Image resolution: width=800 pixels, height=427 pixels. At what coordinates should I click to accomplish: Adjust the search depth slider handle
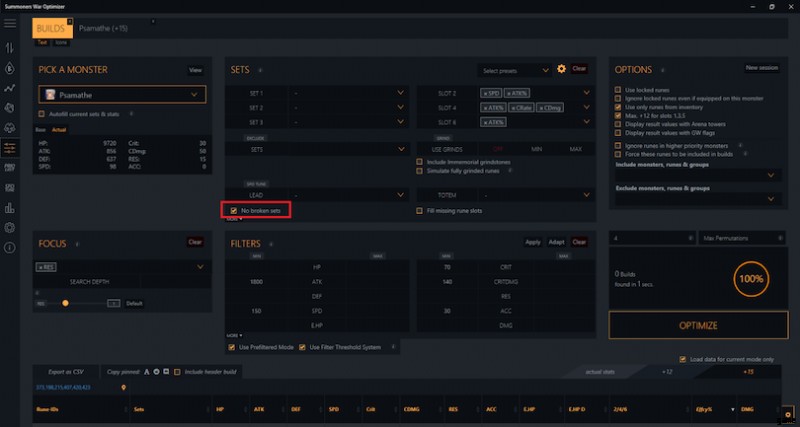coord(65,302)
